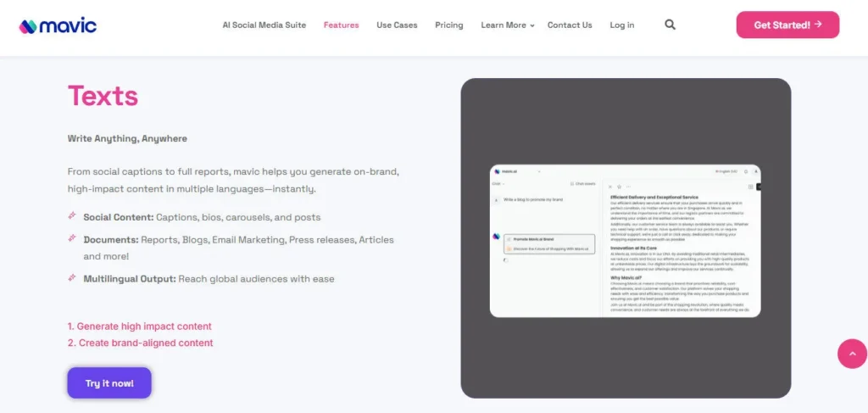Image resolution: width=868 pixels, height=413 pixels.
Task: Open the AI Social Media Suite menu item
Action: 264,25
